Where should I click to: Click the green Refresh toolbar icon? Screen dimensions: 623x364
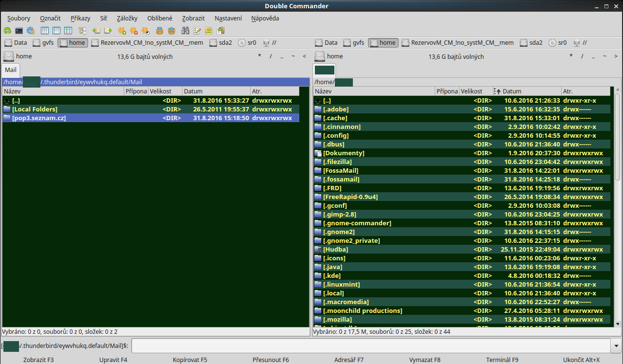[7, 31]
